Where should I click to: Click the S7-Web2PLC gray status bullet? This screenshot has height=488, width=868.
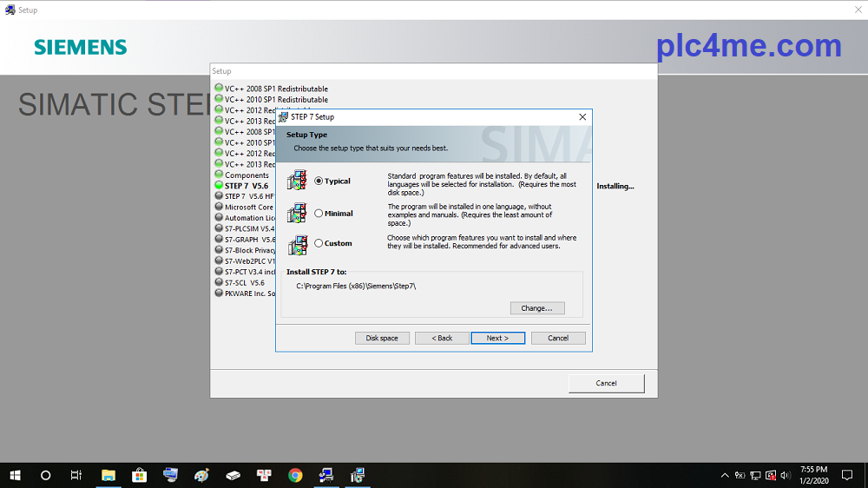click(x=219, y=260)
